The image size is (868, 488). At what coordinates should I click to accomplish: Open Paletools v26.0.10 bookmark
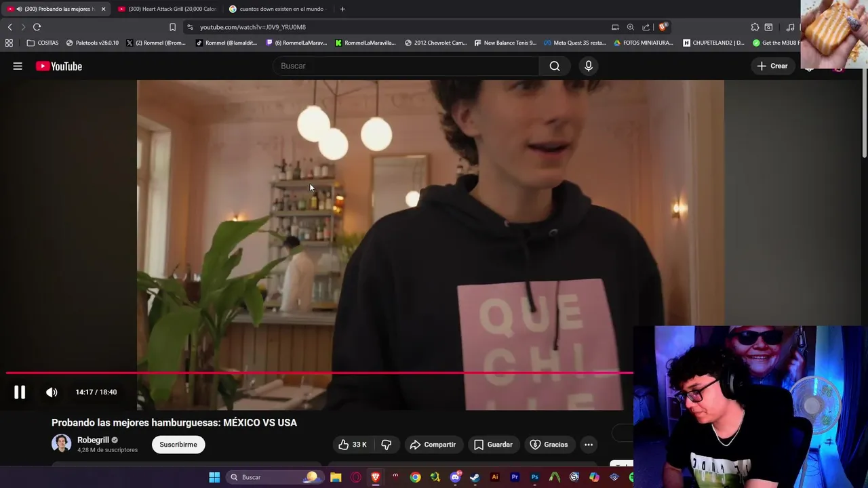coord(92,43)
